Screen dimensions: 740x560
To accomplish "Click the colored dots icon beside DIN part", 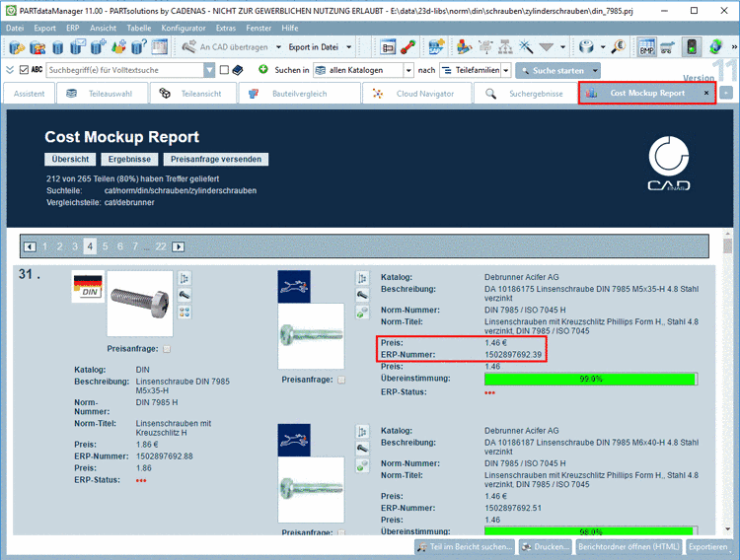I will [185, 312].
